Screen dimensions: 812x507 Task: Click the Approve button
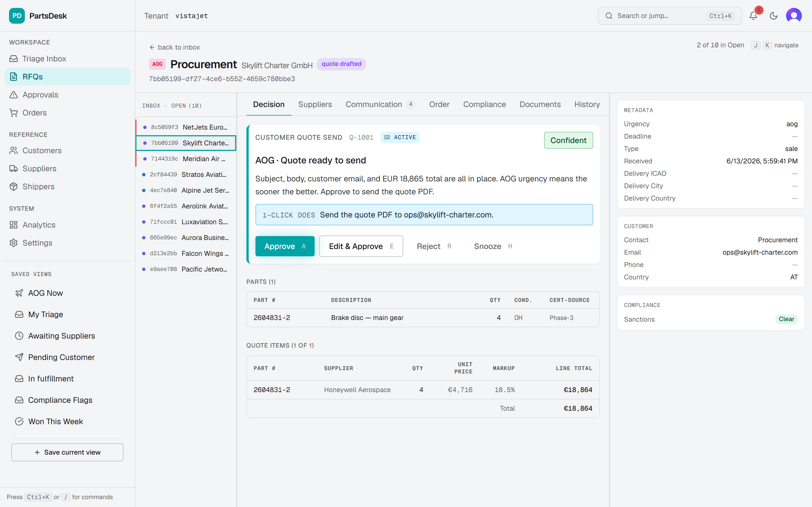(285, 246)
